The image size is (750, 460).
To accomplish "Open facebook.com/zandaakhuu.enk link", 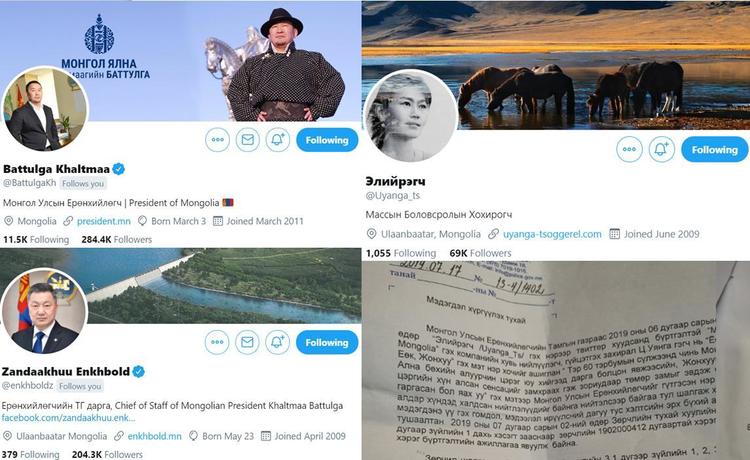I will click(68, 417).
